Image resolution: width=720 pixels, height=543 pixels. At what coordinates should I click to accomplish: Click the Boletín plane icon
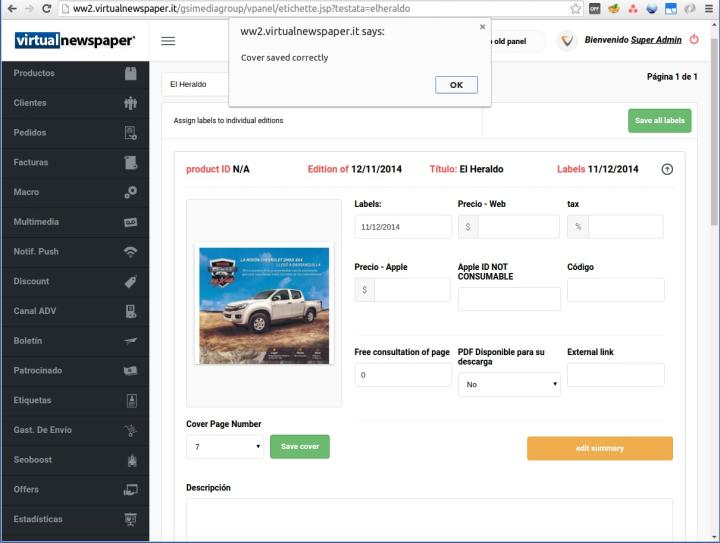(131, 341)
